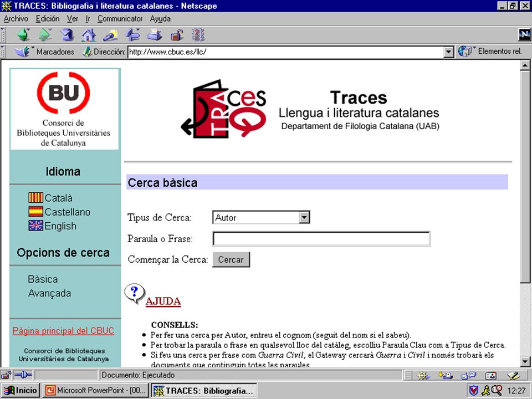Click into the Paraula o Frase field
The height and width of the screenshot is (399, 532).
click(x=321, y=238)
